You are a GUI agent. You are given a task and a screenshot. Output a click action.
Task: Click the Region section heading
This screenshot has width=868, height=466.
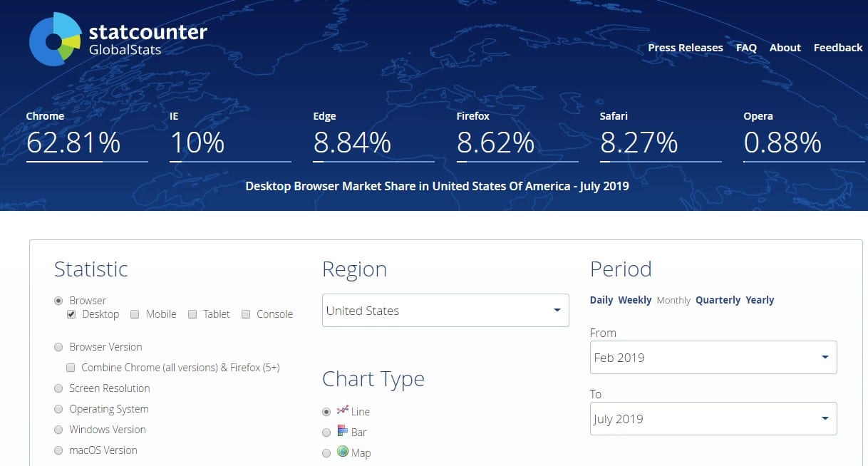[x=354, y=269]
